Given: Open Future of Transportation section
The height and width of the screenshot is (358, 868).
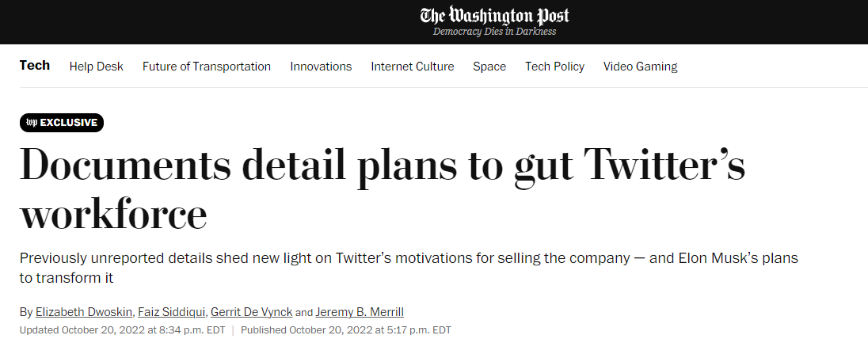Looking at the screenshot, I should tap(207, 67).
